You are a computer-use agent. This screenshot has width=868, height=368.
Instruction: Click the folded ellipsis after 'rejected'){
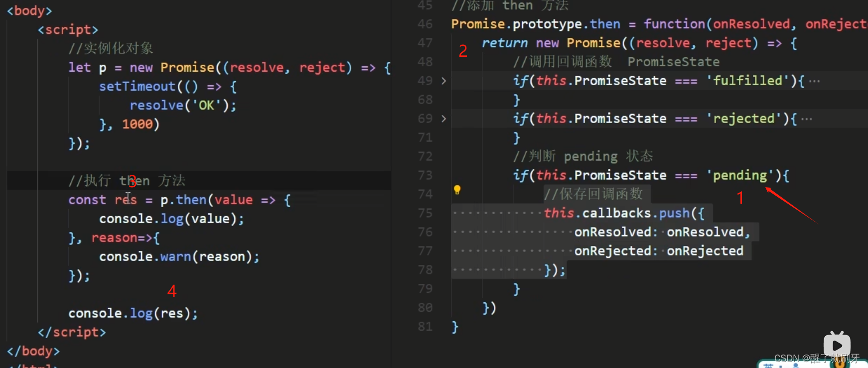click(807, 119)
